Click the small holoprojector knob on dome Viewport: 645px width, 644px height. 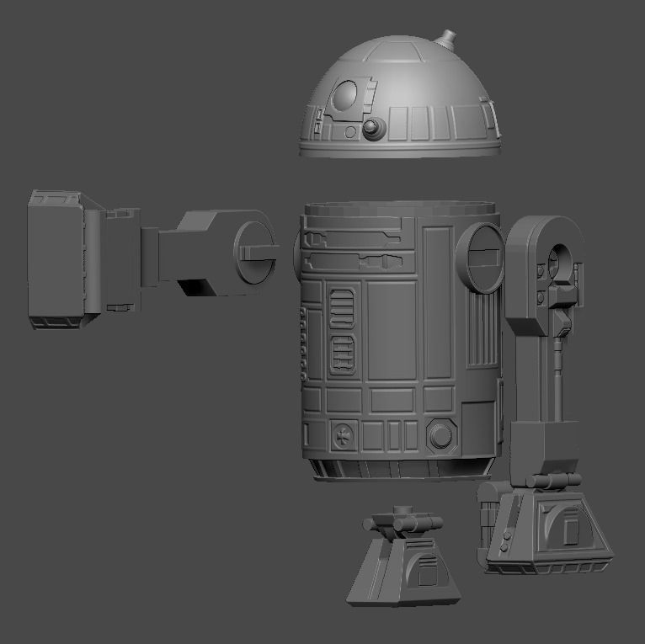[374, 127]
